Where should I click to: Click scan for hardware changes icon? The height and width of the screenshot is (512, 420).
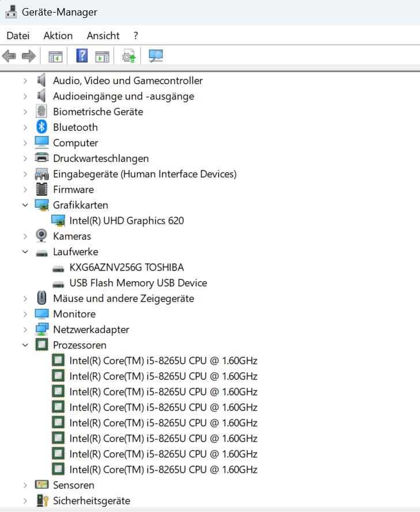(x=156, y=56)
